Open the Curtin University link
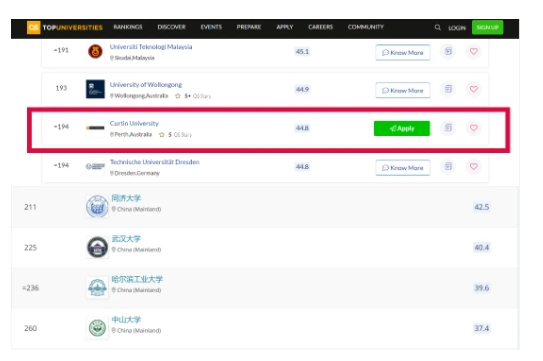The image size is (543, 361). click(134, 123)
